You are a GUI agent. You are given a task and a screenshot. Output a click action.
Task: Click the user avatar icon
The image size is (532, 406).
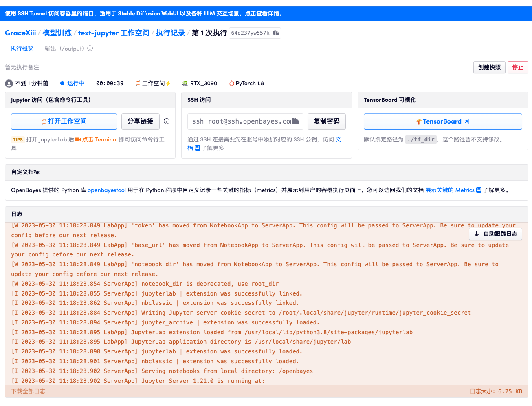coord(9,84)
